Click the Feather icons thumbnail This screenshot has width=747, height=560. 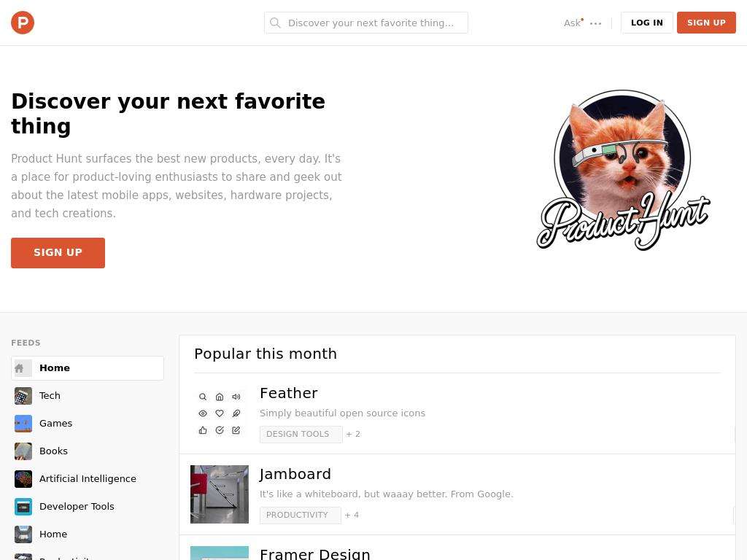tap(219, 413)
